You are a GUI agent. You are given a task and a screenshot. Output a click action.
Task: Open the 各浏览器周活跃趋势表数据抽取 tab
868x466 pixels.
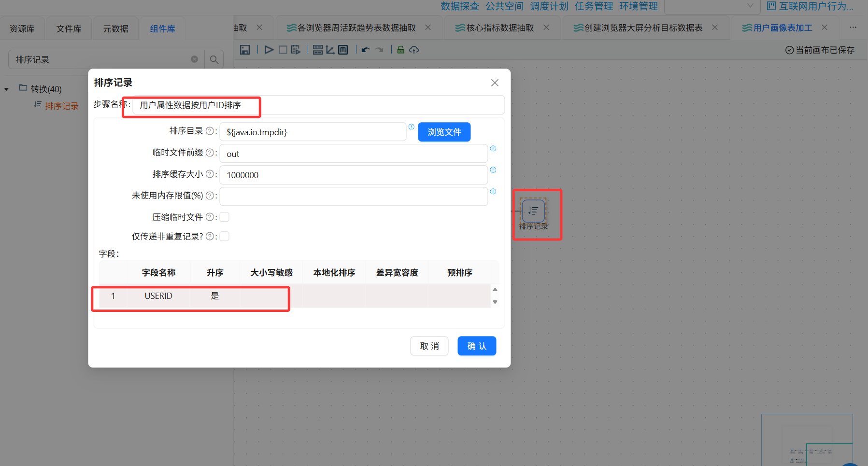[356, 28]
